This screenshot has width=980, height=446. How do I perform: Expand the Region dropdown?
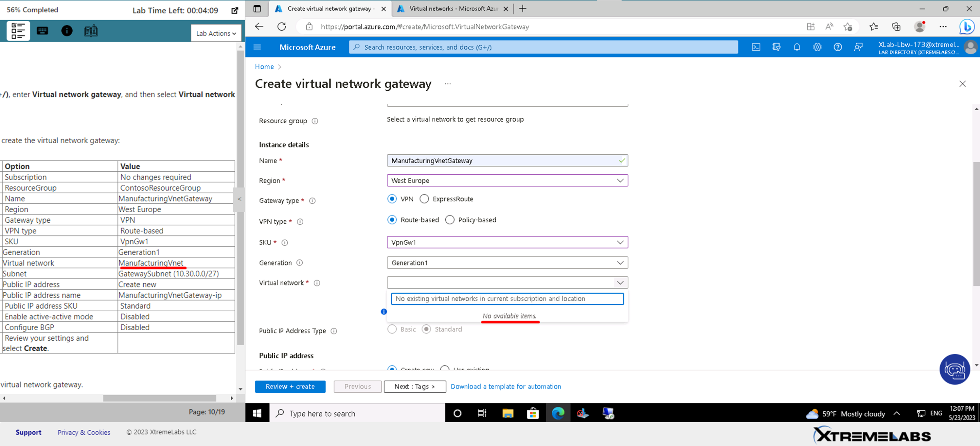620,180
